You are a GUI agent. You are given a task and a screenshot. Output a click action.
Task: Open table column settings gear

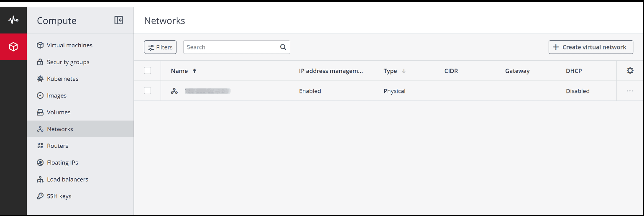630,71
